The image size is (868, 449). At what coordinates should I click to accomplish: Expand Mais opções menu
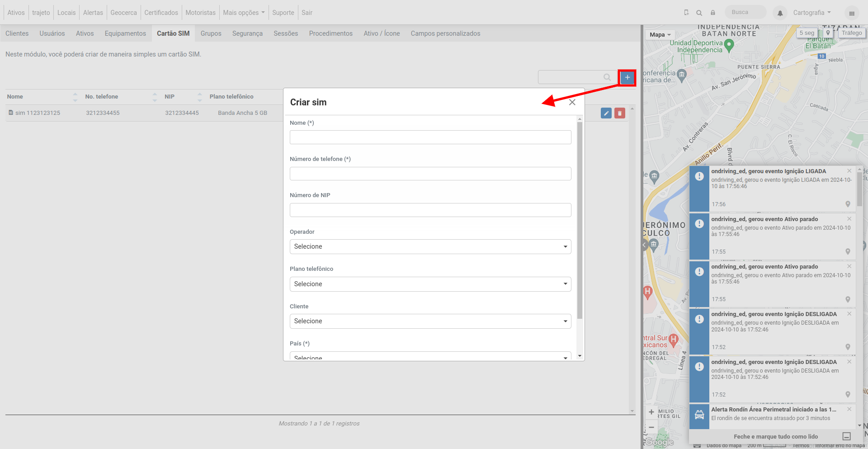pos(244,13)
